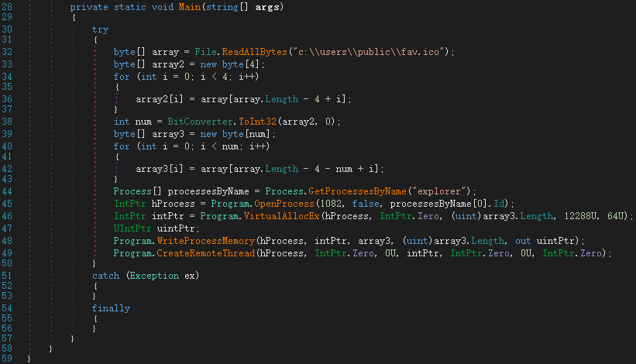Click the Main method name

190,7
